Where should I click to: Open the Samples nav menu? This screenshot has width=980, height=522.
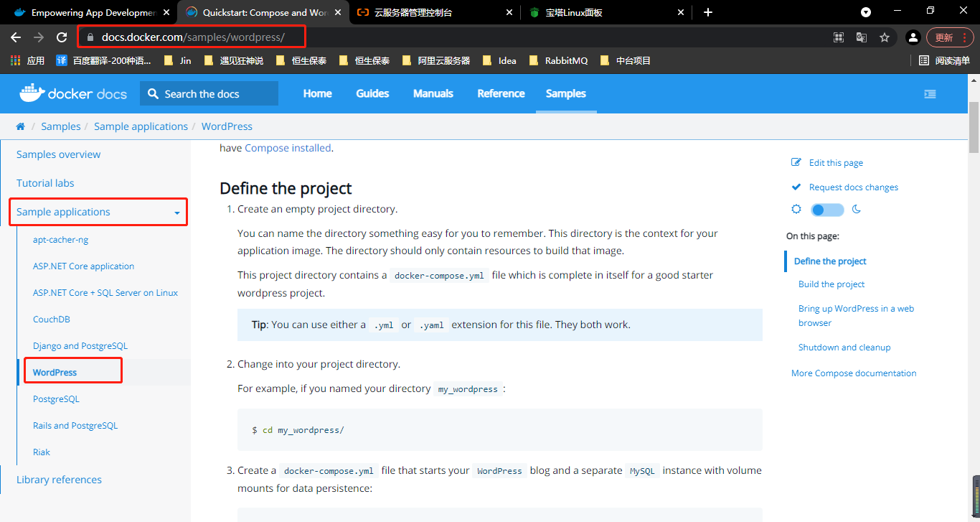click(x=566, y=93)
